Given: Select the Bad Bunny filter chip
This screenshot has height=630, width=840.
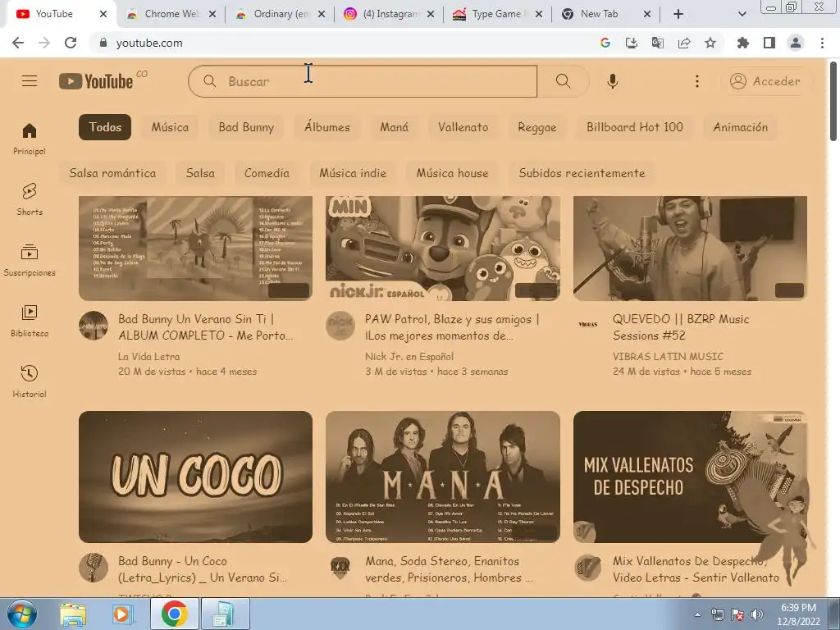Looking at the screenshot, I should coord(246,127).
